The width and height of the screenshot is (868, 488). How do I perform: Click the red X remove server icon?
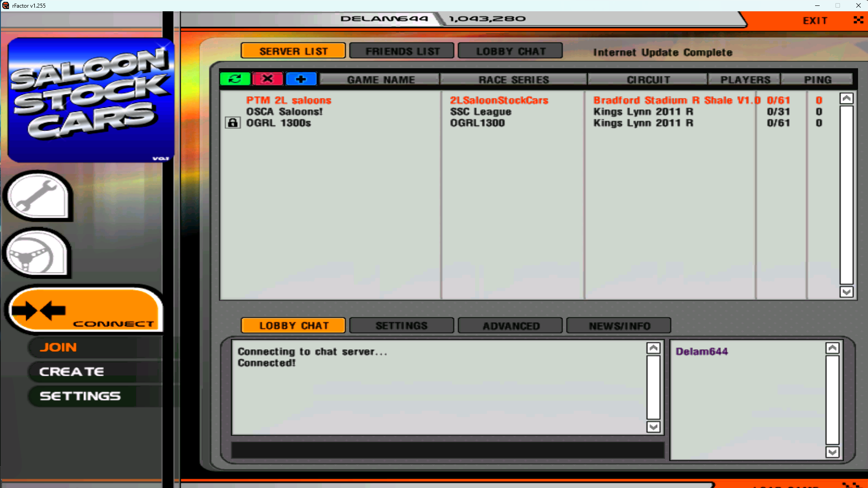[x=268, y=79]
